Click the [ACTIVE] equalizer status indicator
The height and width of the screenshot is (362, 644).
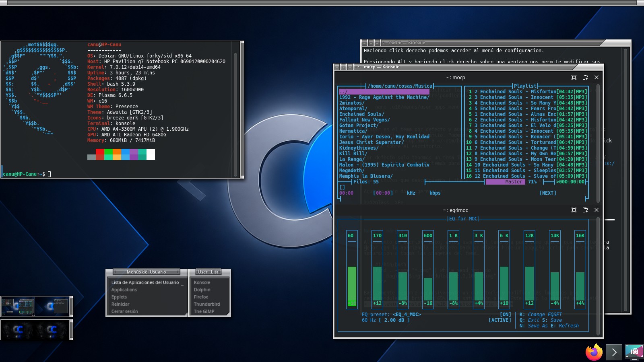pyautogui.click(x=500, y=320)
